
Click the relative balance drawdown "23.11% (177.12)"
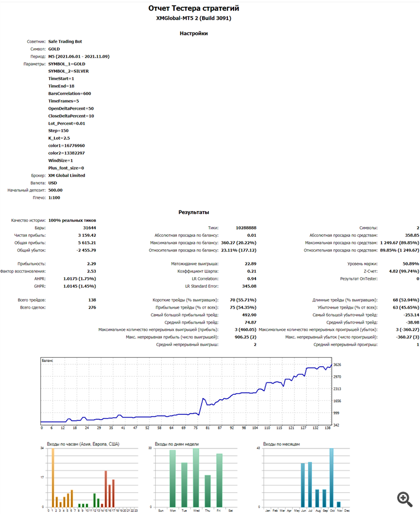coord(239,250)
